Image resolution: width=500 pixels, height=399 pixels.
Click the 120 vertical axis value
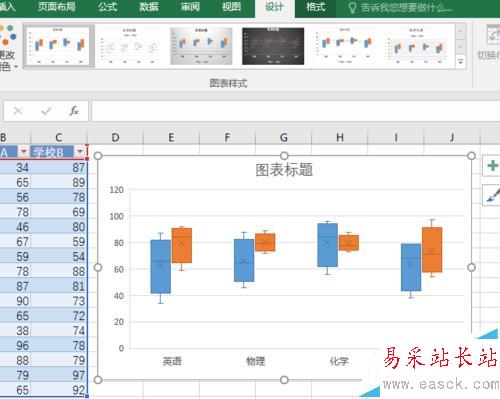click(117, 190)
